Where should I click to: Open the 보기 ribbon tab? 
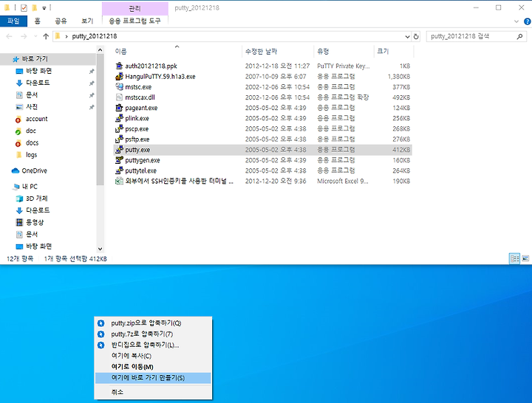87,21
